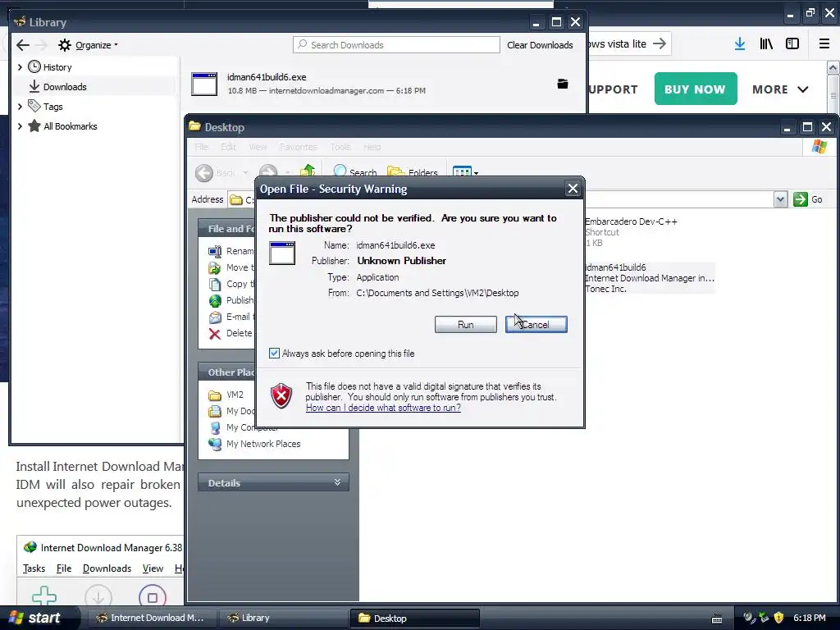Screen dimensions: 840x630
Task: Close the Security Warning dialog with X
Action: 573,189
